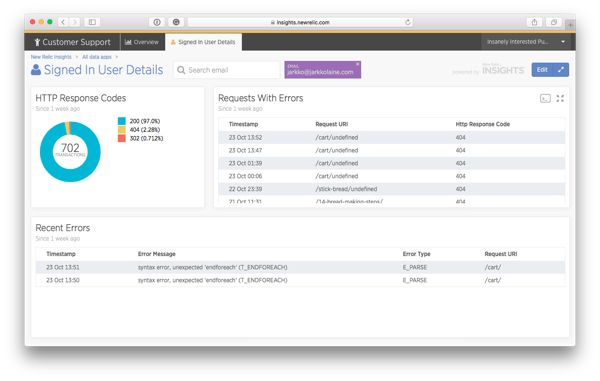
Task: Open a new tab with plus icon
Action: click(x=570, y=25)
